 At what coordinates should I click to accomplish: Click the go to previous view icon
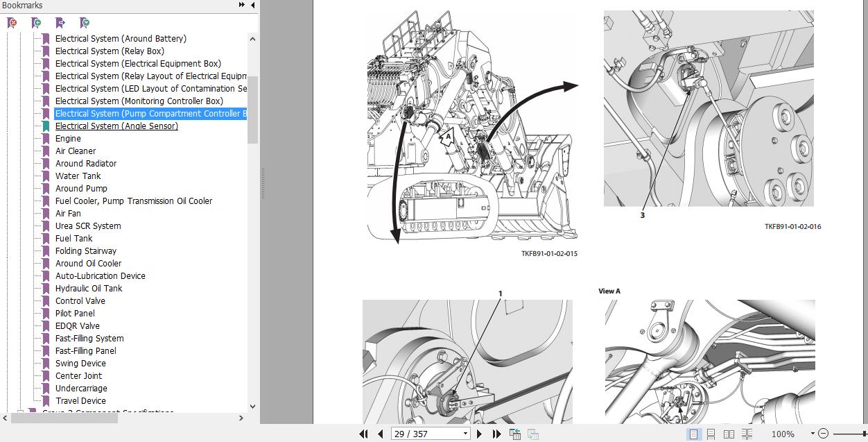click(x=515, y=434)
